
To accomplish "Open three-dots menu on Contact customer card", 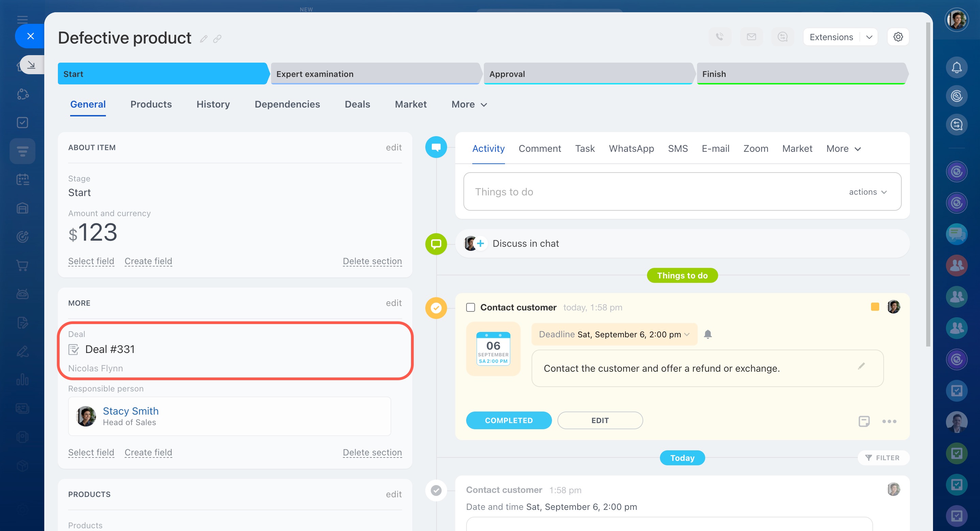I will click(x=889, y=421).
